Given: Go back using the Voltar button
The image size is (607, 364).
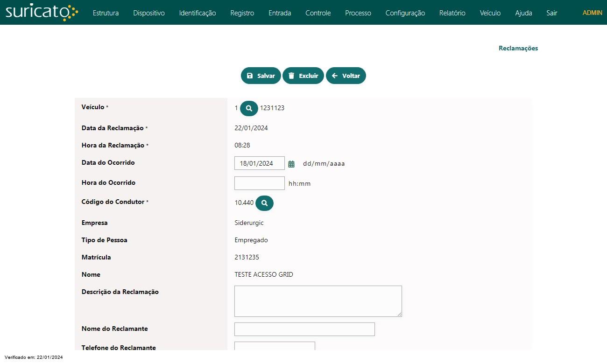Looking at the screenshot, I should pyautogui.click(x=346, y=76).
